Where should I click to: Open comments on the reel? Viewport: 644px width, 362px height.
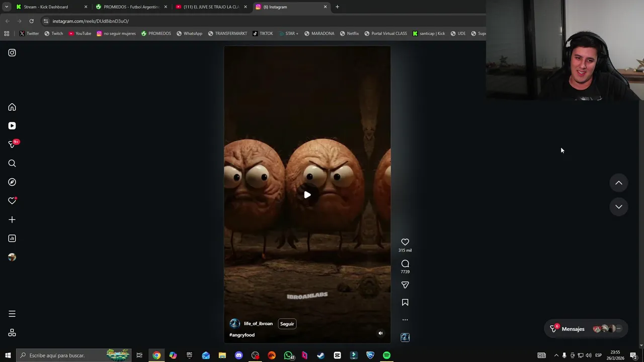click(x=405, y=263)
